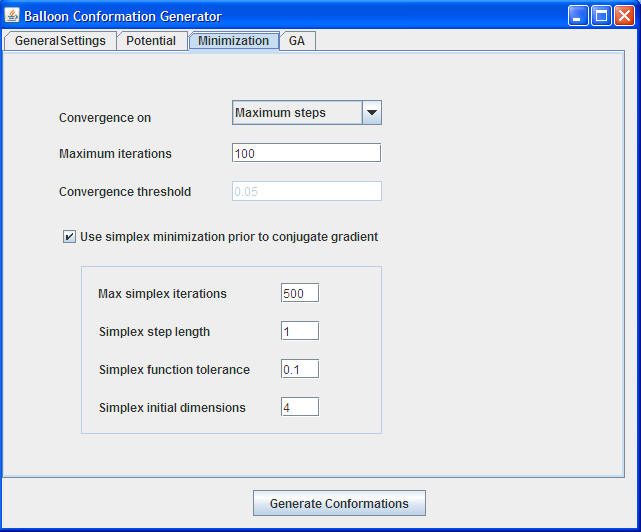641x532 pixels.
Task: Click the Maximum steps combo box
Action: pos(295,113)
